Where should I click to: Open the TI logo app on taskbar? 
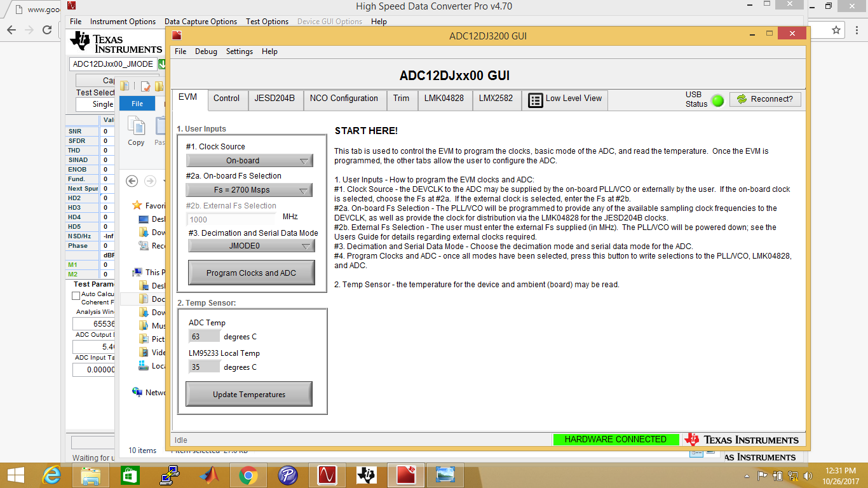tap(366, 475)
